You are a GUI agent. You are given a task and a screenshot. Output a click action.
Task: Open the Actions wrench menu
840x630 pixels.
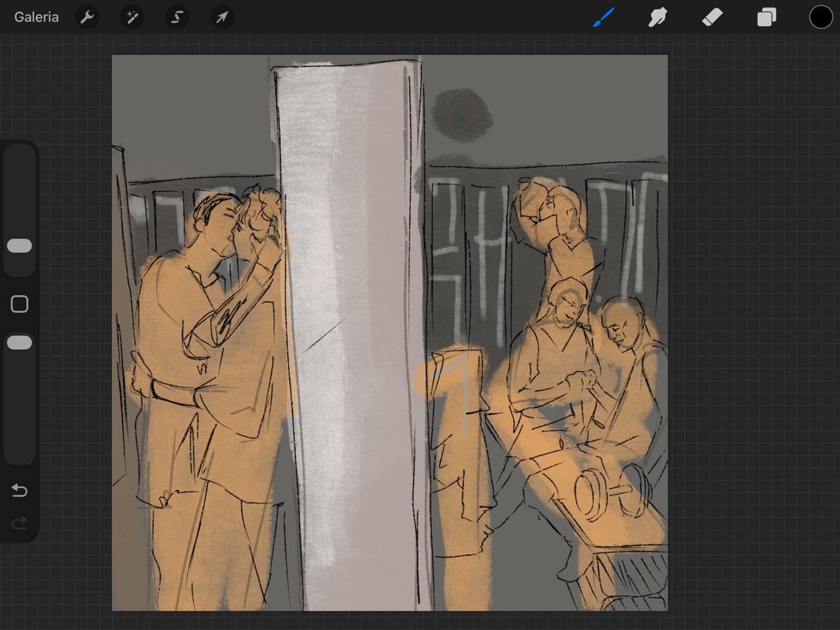87,17
